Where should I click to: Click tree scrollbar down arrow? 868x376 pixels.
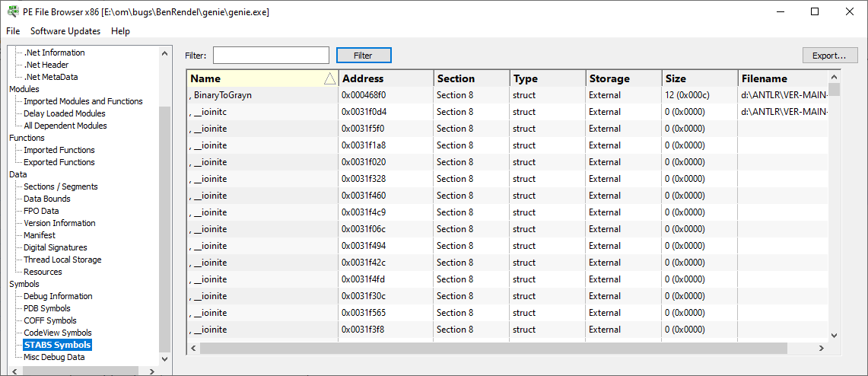click(x=164, y=358)
